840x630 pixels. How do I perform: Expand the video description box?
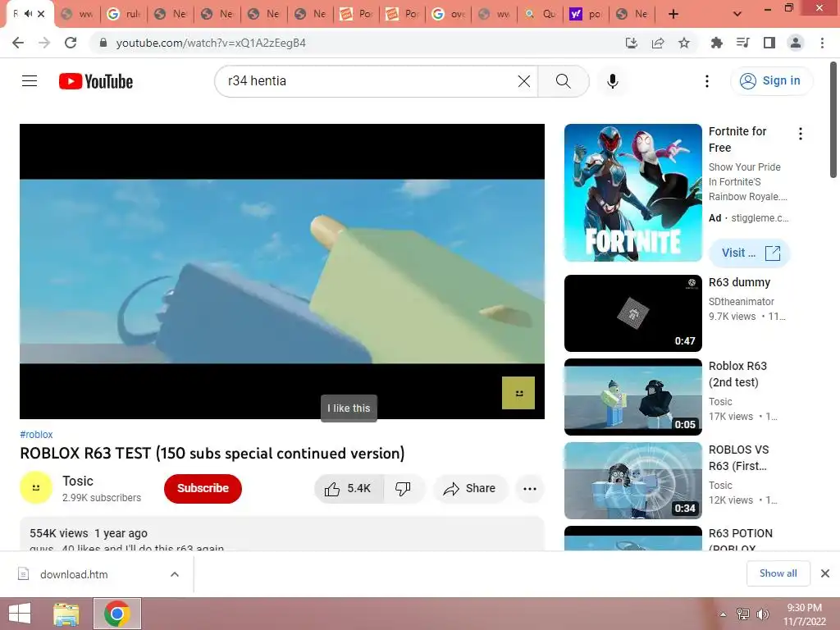click(282, 534)
